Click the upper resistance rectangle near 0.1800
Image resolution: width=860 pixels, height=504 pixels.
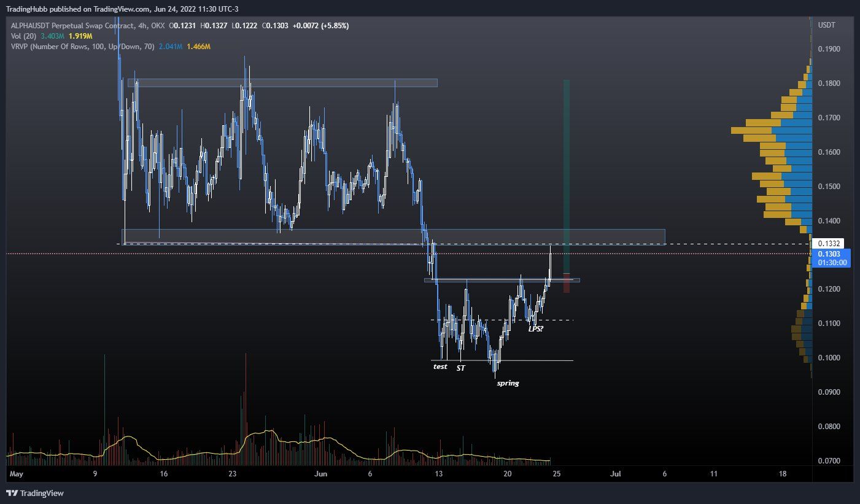pyautogui.click(x=282, y=83)
